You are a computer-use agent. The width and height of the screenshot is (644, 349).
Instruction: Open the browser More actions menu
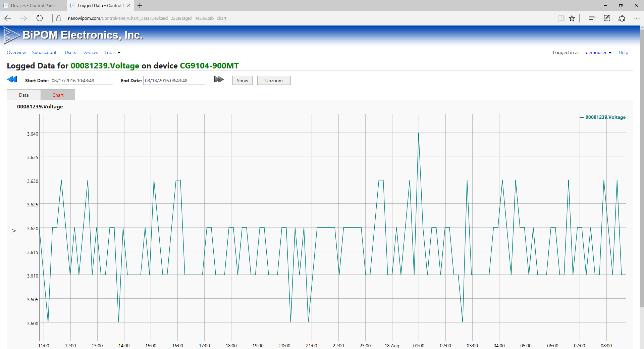(x=636, y=18)
